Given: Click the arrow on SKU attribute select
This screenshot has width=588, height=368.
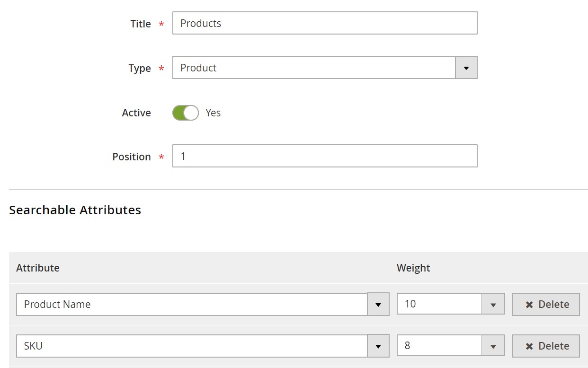Looking at the screenshot, I should point(378,346).
